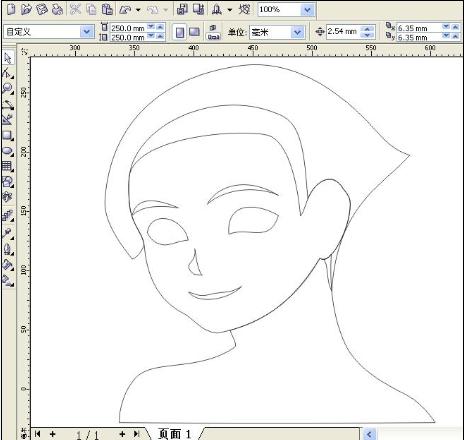Go to first page in navigator

pyautogui.click(x=38, y=433)
